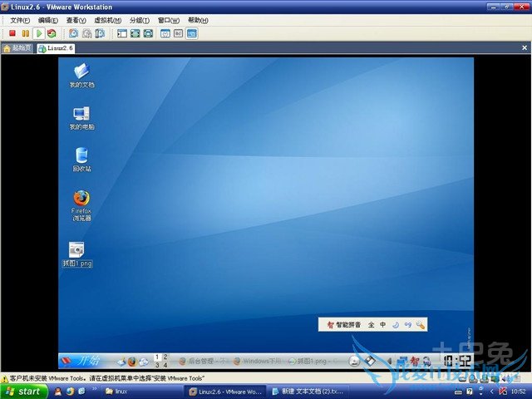Expand Windows quick launch chevron
Screen dimensions: 532x399
tap(94, 389)
